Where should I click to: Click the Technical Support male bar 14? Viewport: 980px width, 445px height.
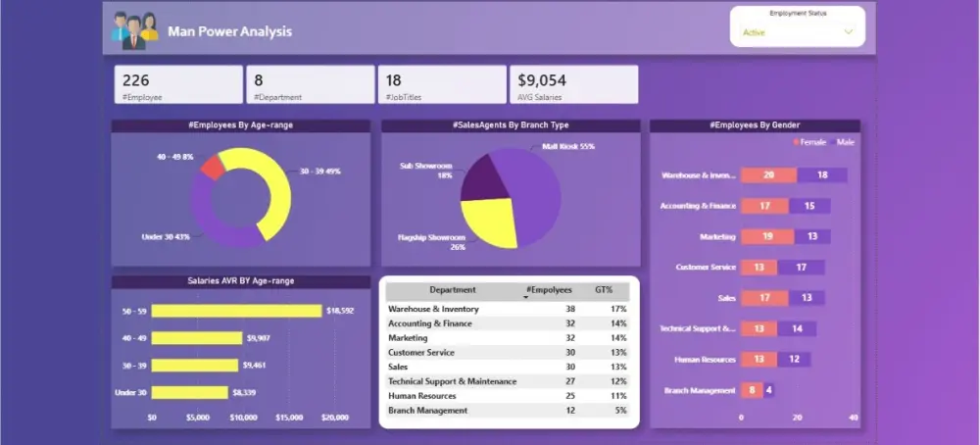[x=797, y=328]
